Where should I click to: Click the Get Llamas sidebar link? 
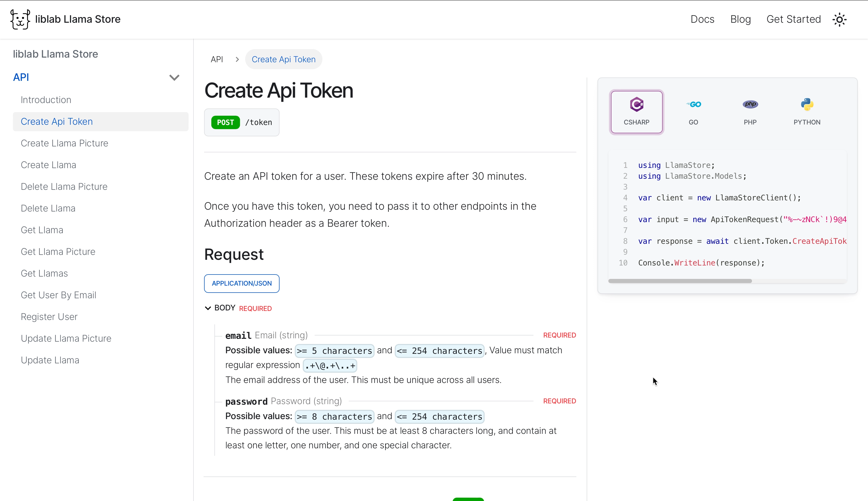click(44, 273)
